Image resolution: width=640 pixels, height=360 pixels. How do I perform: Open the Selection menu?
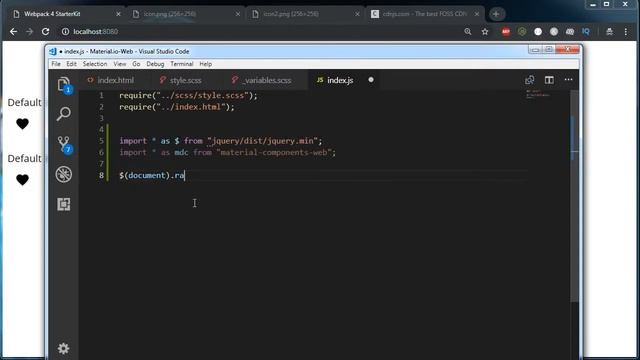[x=95, y=64]
